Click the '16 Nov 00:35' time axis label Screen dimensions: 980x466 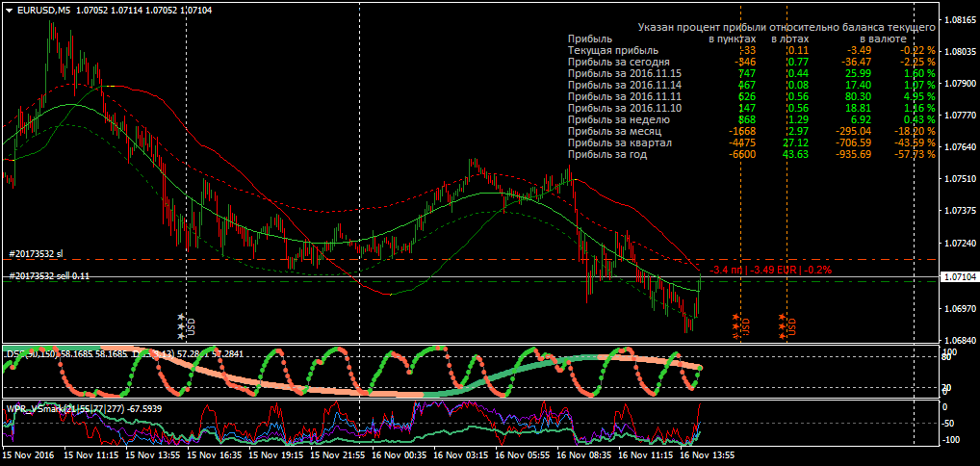coord(400,454)
